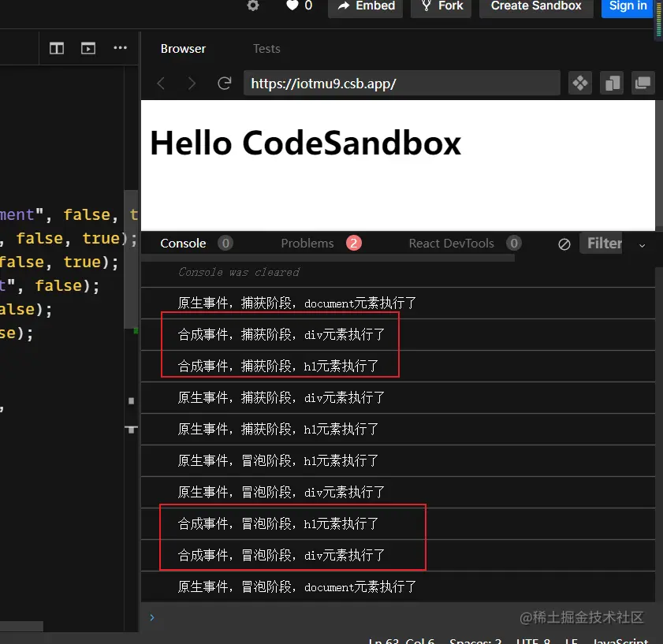
Task: Switch to the Tests tab
Action: (x=266, y=49)
